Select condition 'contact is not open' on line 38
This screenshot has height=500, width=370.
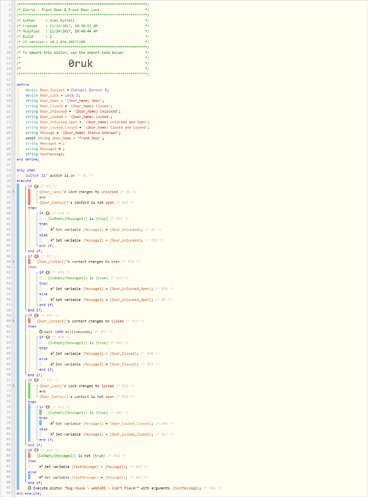77,203
